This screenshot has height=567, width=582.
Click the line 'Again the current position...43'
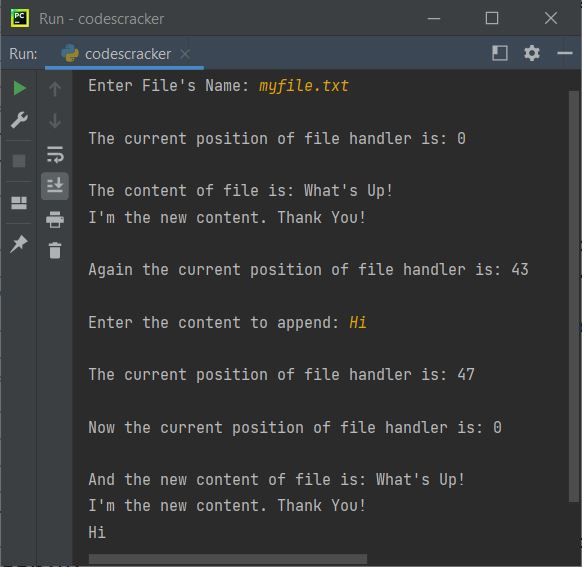[308, 270]
